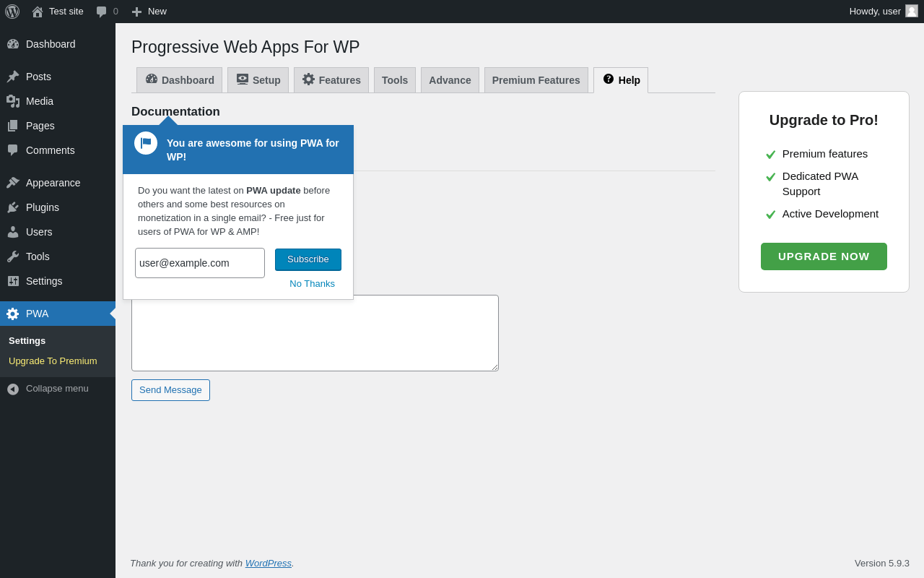The width and height of the screenshot is (924, 578).
Task: Click the Users icon in sidebar
Action: [x=13, y=232]
